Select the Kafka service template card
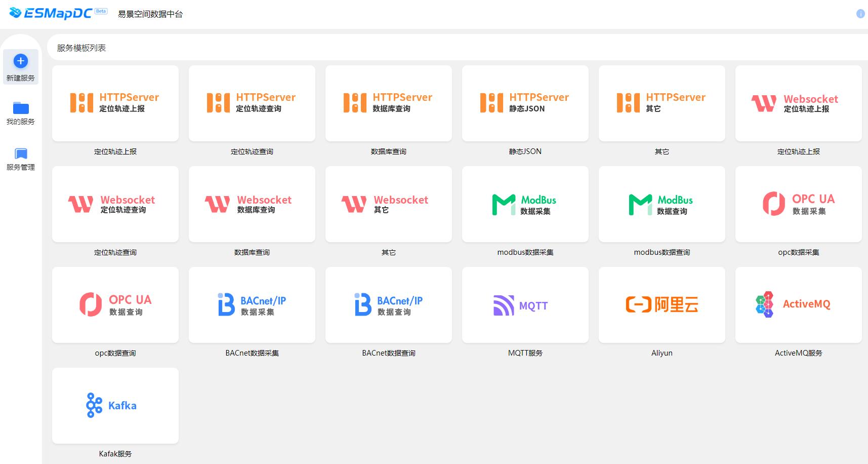This screenshot has height=464, width=868. [x=115, y=406]
